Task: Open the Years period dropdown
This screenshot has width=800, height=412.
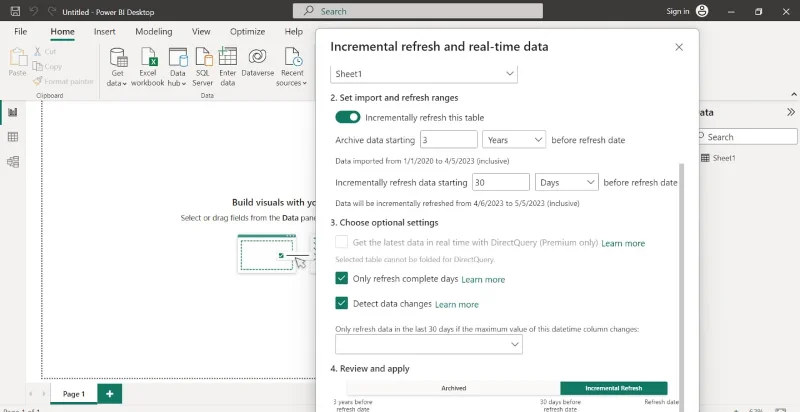Action: click(514, 140)
